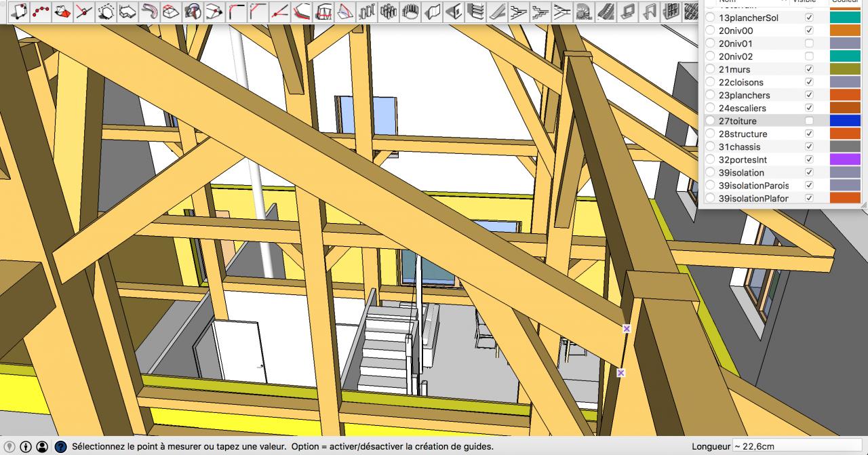Select the polar array circular columns tool
The height and width of the screenshot is (455, 868).
tap(410, 11)
